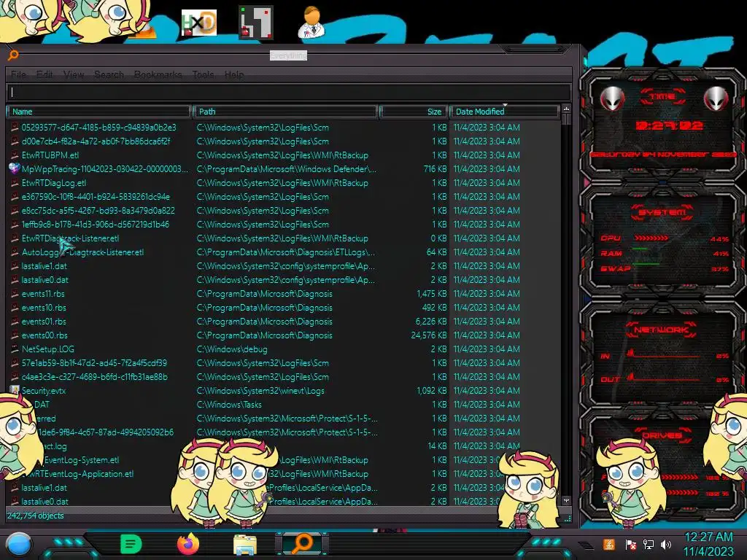Select file e367590c-10f8-4401-b924-5839261dc94e

96,197
